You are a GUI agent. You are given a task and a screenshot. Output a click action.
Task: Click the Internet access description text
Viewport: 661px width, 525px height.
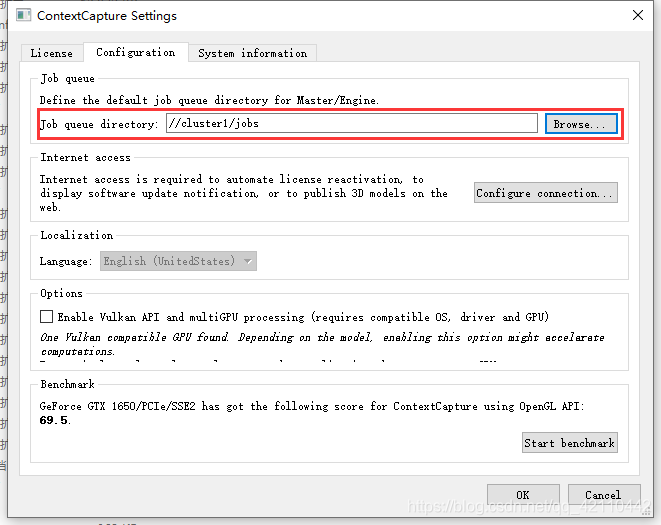coord(243,193)
